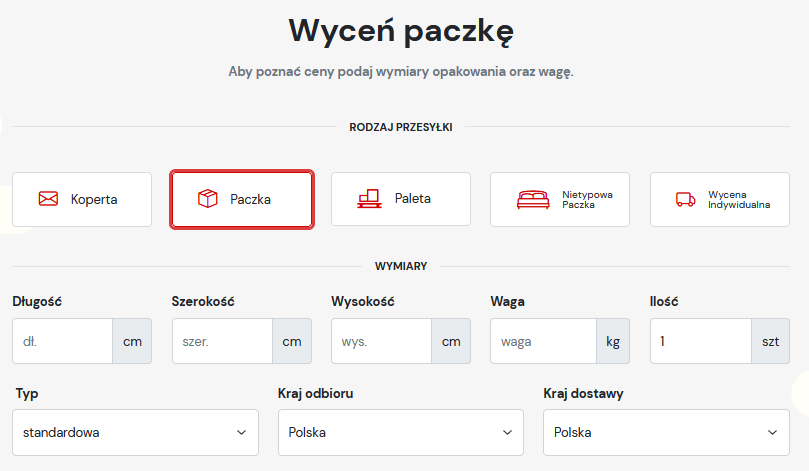Expand the Kraj odbioru country dropdown
809x471 pixels.
tap(400, 433)
